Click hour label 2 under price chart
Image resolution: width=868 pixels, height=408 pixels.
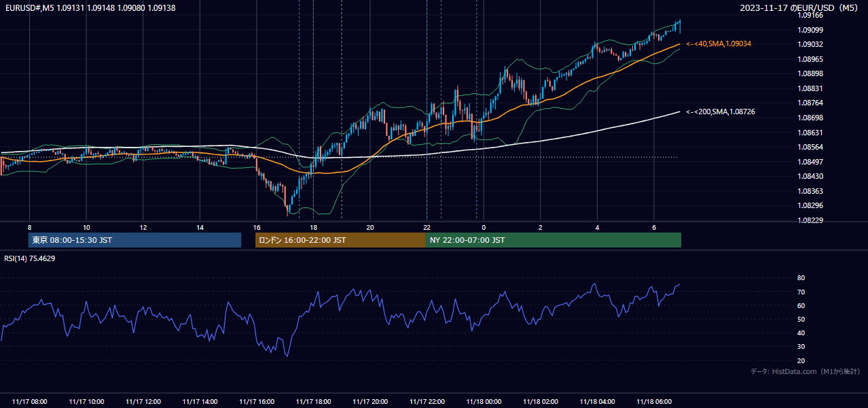tap(540, 228)
